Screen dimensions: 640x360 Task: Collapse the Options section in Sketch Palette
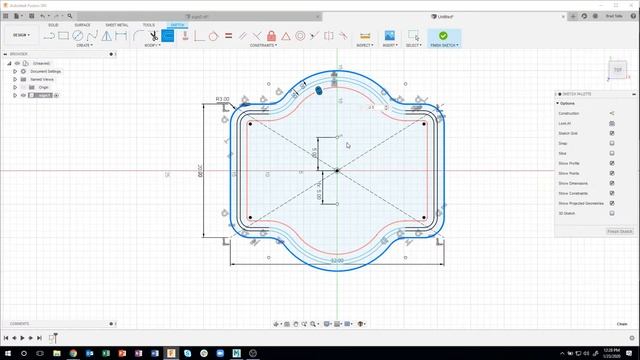558,103
